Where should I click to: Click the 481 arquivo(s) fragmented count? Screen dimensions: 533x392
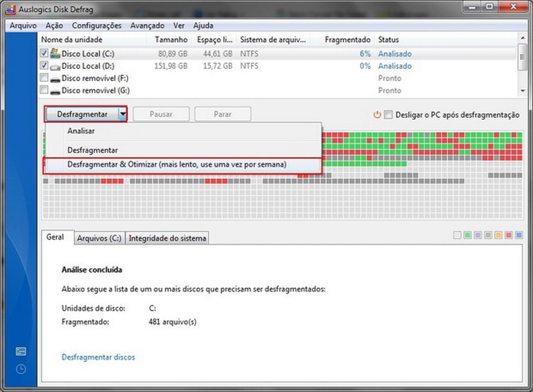coord(172,322)
